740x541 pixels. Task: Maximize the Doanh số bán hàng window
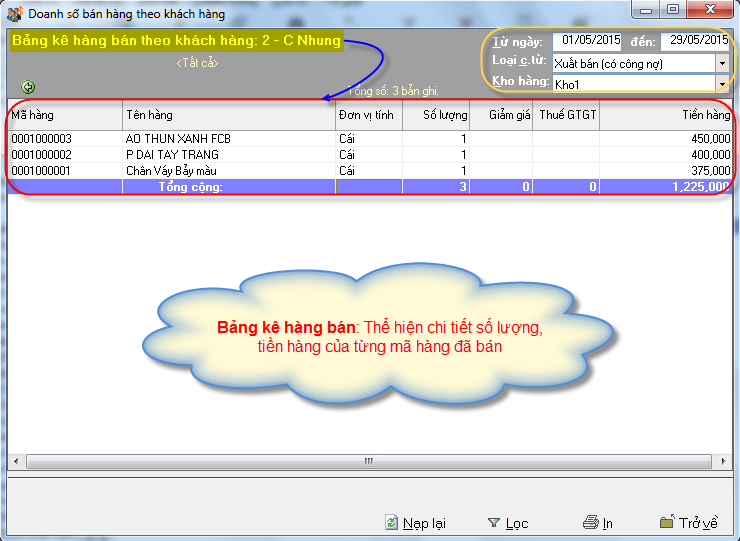point(673,10)
